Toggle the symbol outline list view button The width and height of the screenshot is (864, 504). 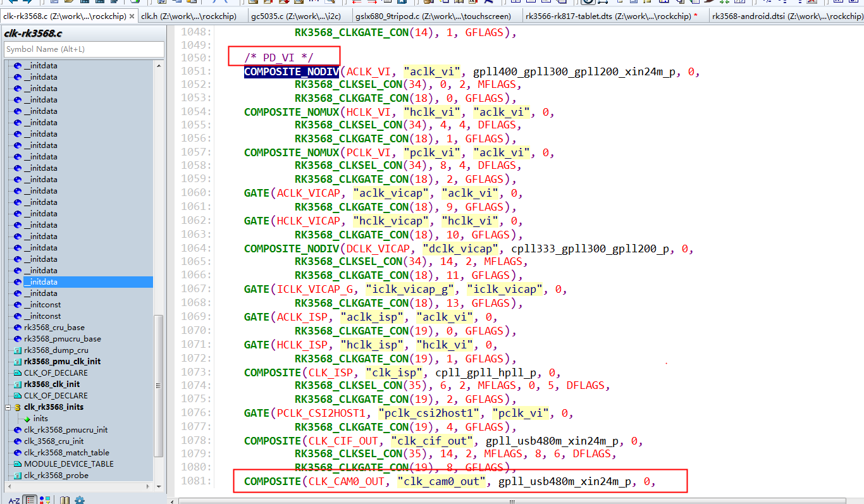click(30, 500)
